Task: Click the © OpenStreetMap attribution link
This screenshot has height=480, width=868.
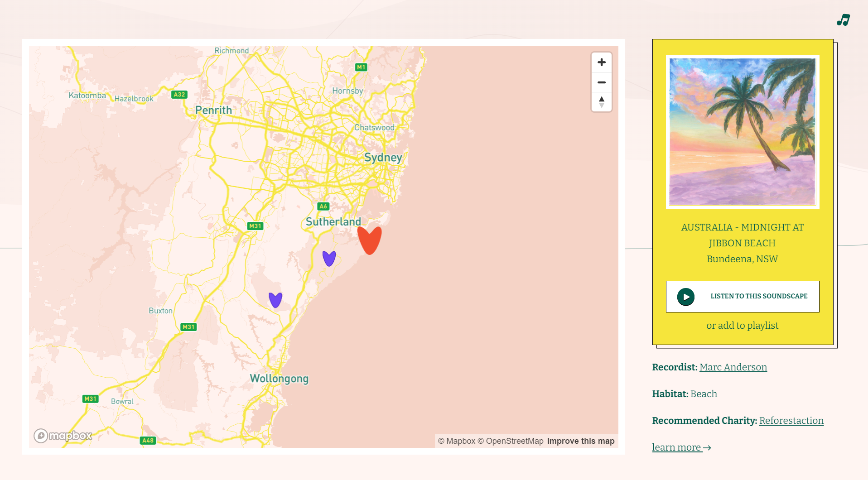Action: pyautogui.click(x=511, y=441)
